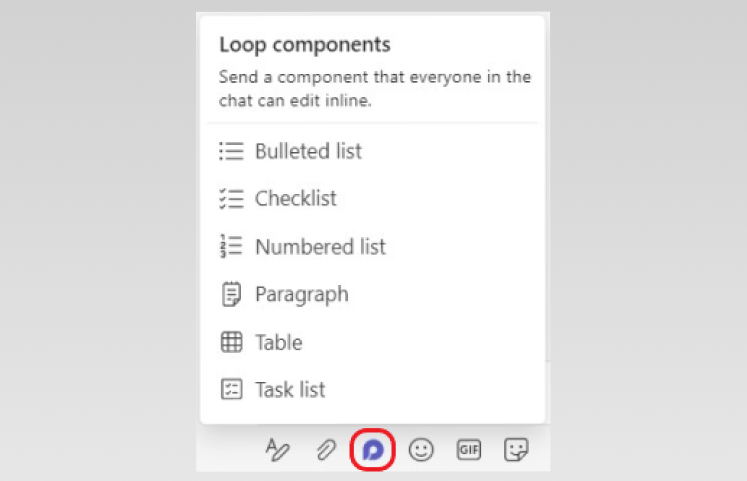Screen dimensions: 747x481
Task: Click the Task list icon
Action: 231,390
